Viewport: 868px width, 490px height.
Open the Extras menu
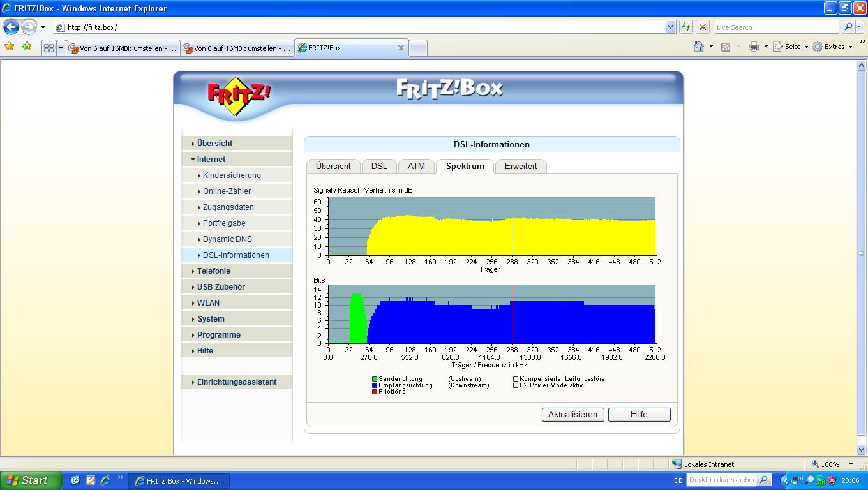pos(832,47)
